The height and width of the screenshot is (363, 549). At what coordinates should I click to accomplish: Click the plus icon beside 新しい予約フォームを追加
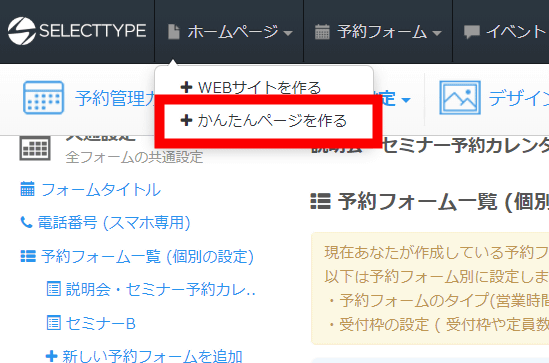[51, 356]
